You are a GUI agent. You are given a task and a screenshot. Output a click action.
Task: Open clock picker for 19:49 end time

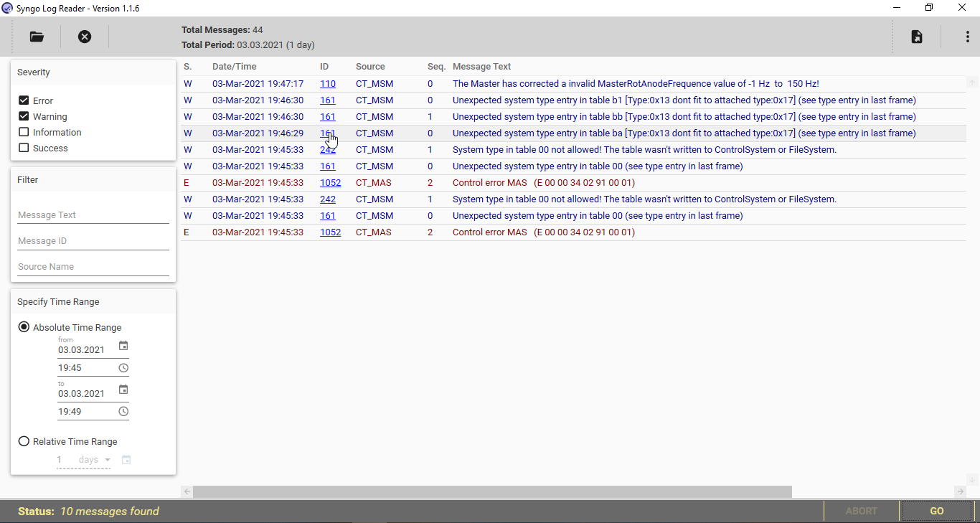pos(123,412)
